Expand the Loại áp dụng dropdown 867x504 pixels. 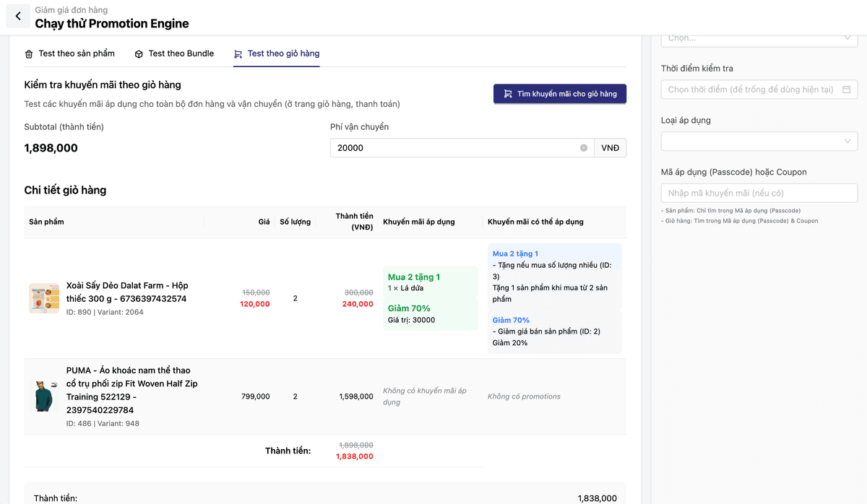(x=759, y=142)
